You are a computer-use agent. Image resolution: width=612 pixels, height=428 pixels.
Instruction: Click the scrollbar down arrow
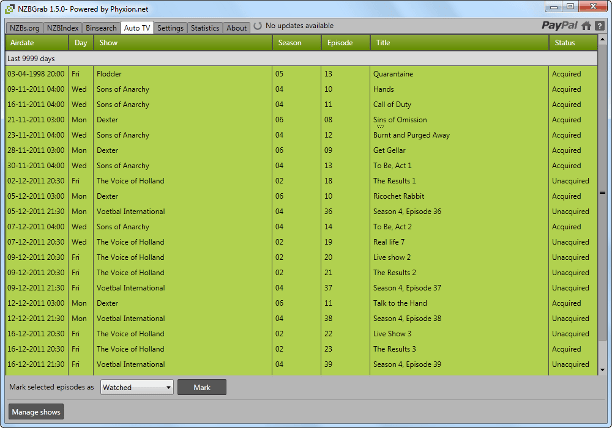click(x=602, y=370)
